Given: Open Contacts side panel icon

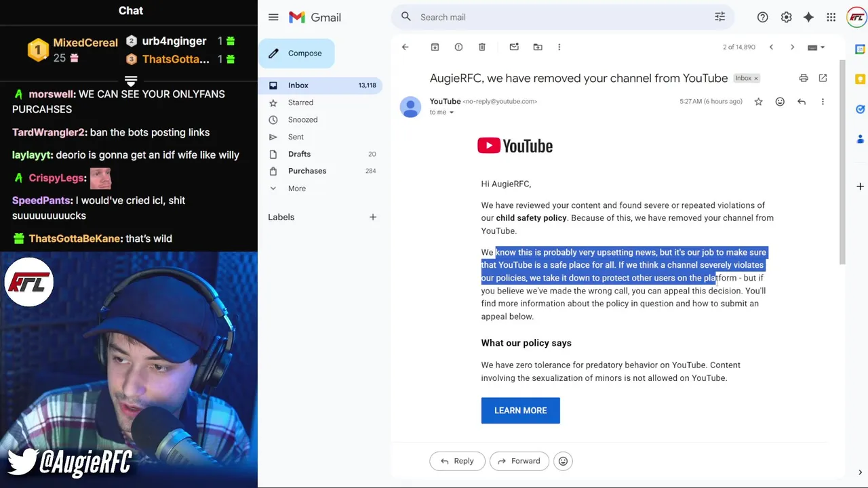Looking at the screenshot, I should coord(860,139).
